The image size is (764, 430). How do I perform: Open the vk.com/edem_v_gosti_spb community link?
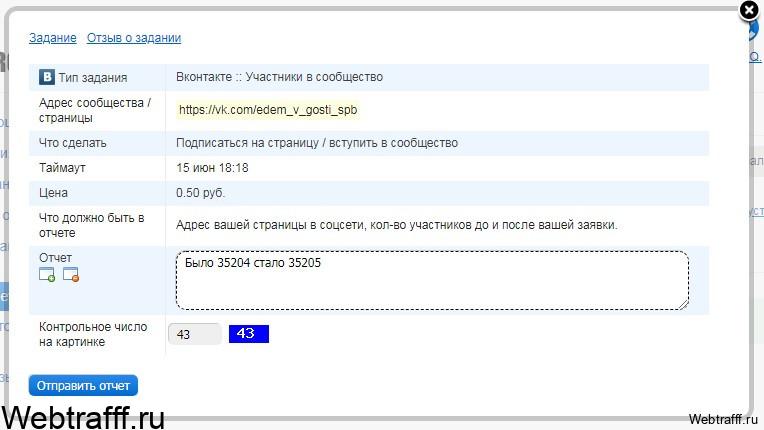coord(268,110)
